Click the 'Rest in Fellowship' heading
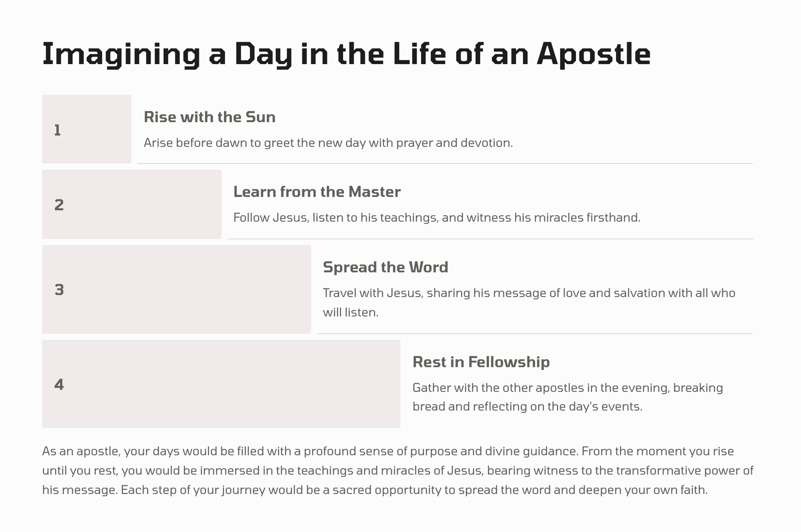The height and width of the screenshot is (532, 801). (481, 362)
